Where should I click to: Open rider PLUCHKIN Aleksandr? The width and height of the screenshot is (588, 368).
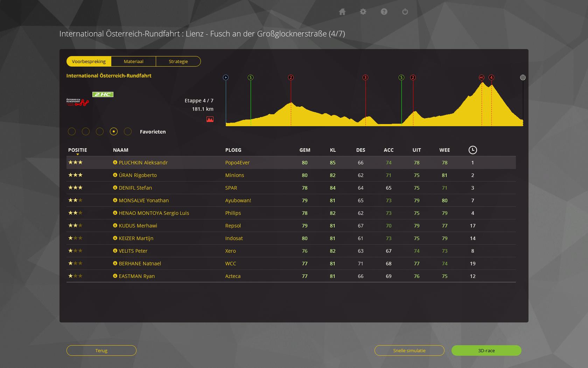pos(143,163)
